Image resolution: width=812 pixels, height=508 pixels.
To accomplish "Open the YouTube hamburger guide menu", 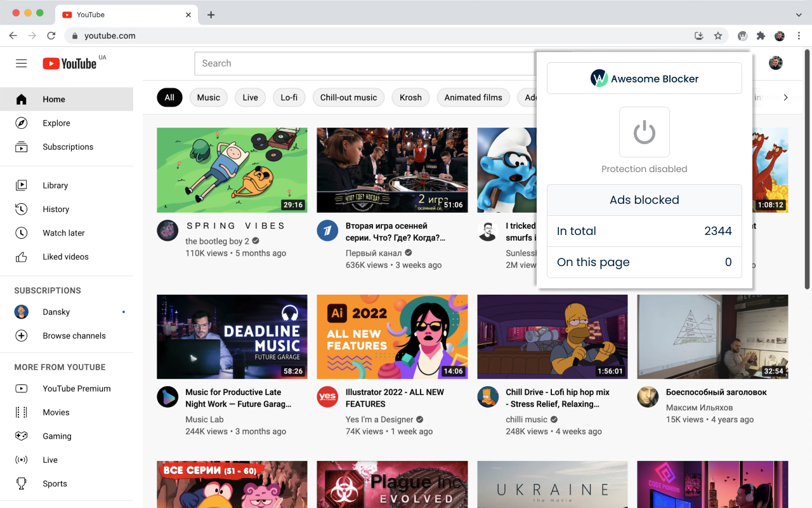I will (x=22, y=63).
